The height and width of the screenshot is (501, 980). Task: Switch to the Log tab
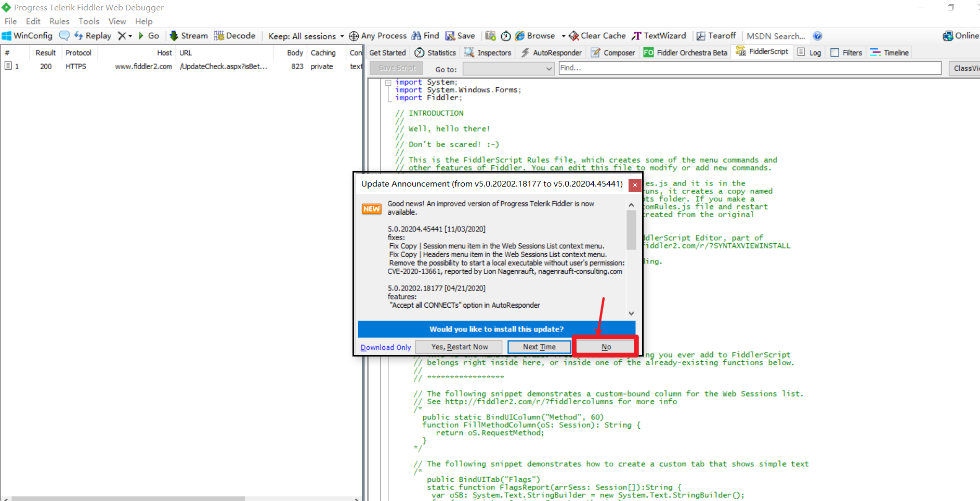[x=809, y=52]
